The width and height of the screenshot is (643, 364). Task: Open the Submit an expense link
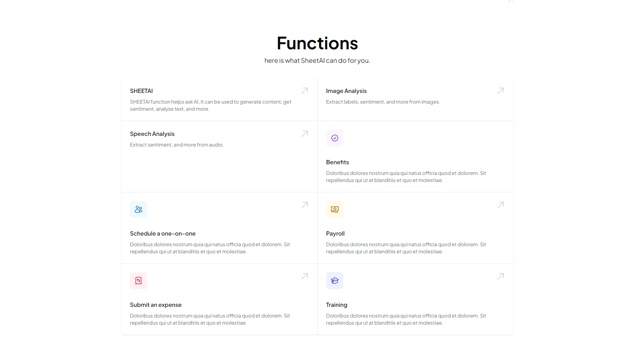coord(156,305)
